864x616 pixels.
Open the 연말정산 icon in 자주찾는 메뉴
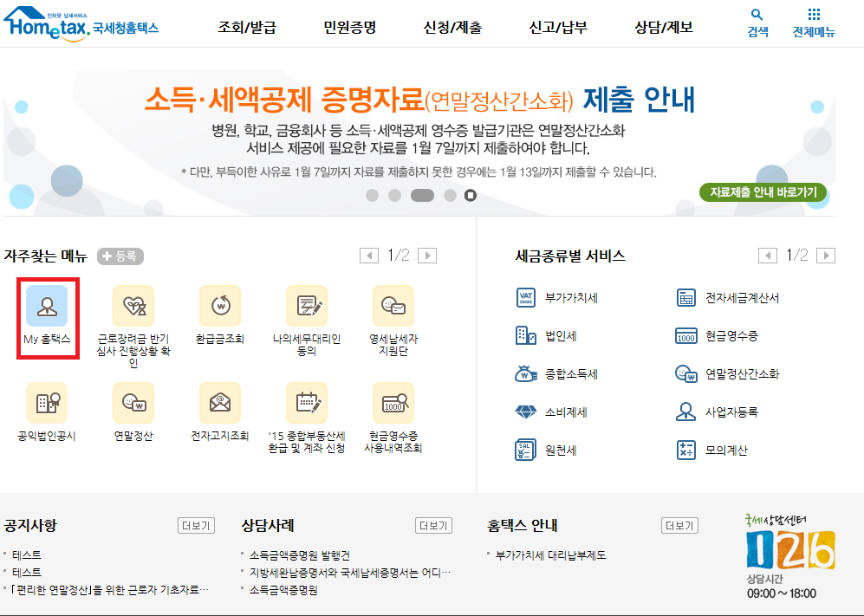coord(133,403)
